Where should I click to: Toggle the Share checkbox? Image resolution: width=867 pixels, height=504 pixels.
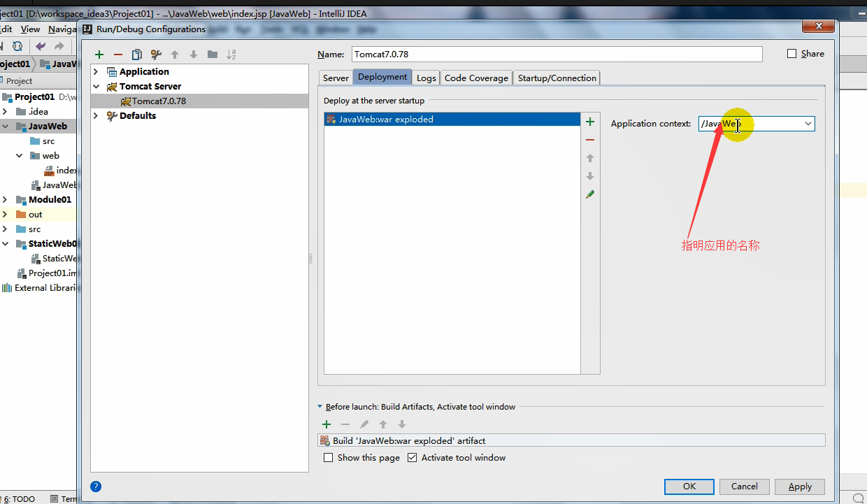[x=792, y=54]
